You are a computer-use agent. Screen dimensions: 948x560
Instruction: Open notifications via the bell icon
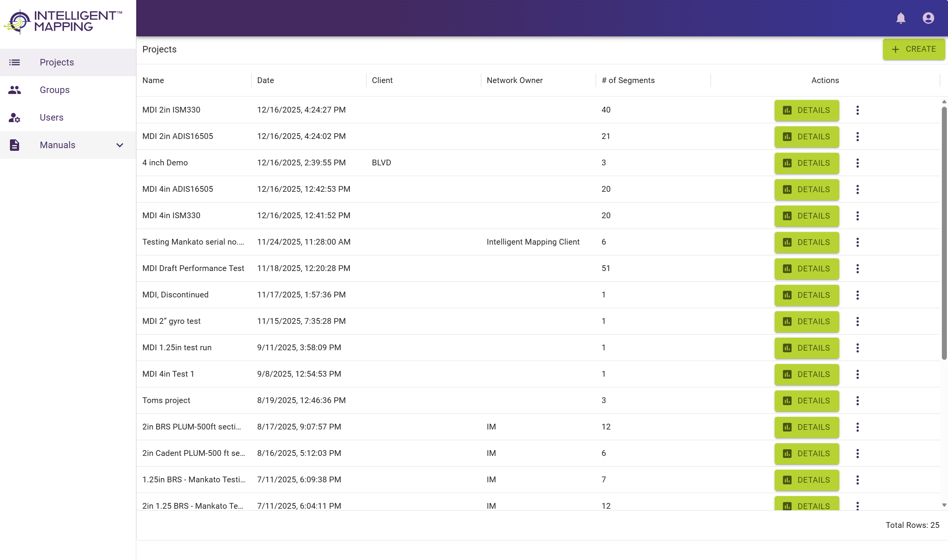pos(901,18)
